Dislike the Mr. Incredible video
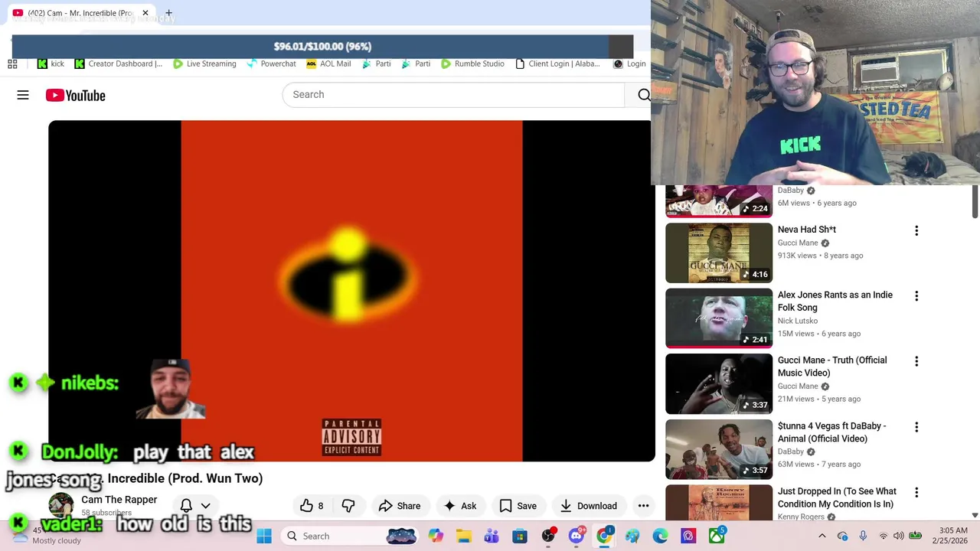Viewport: 980px width, 551px height. pos(348,506)
